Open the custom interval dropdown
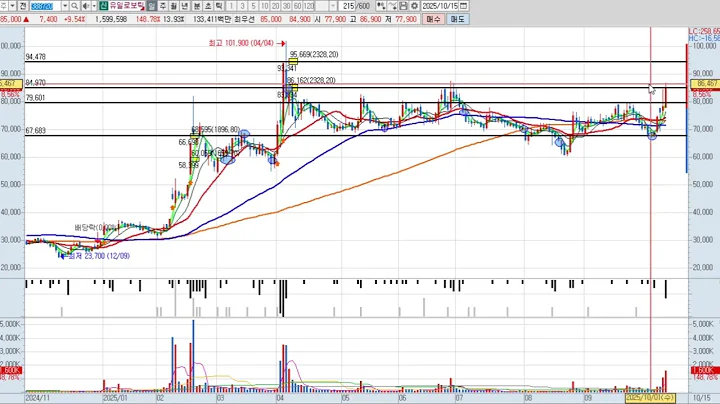The image size is (720, 404). click(x=333, y=6)
